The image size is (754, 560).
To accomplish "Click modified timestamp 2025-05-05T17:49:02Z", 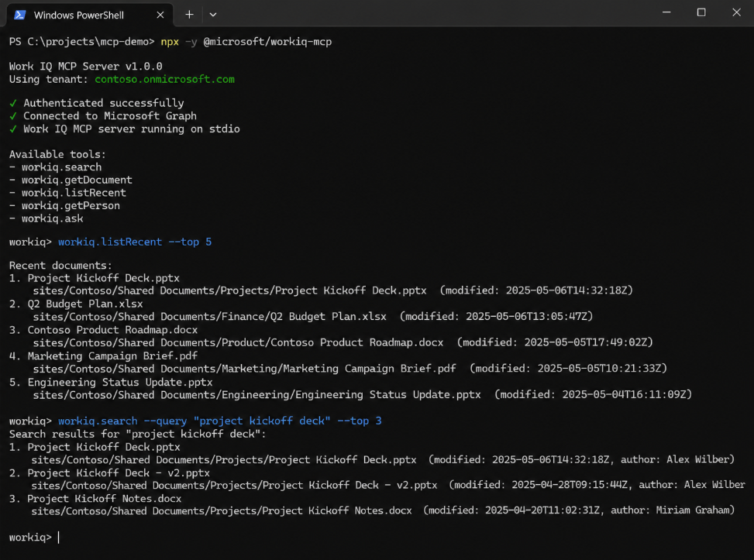I will pyautogui.click(x=585, y=342).
